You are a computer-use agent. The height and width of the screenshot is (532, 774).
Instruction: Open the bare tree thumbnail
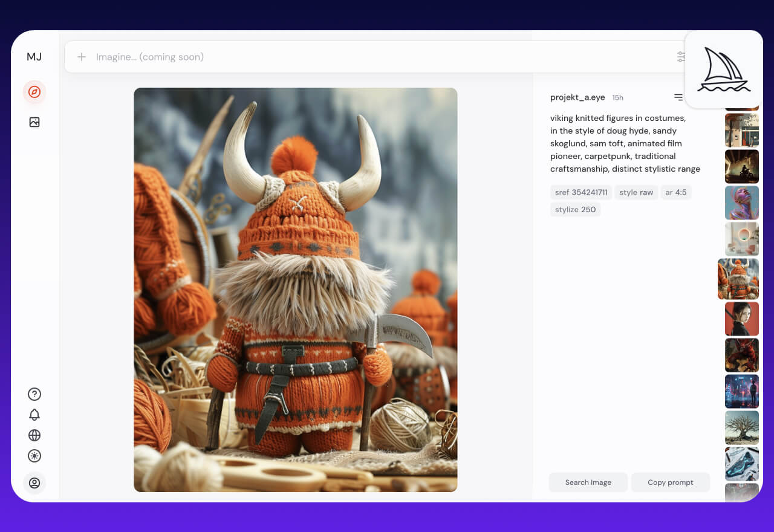coord(741,427)
